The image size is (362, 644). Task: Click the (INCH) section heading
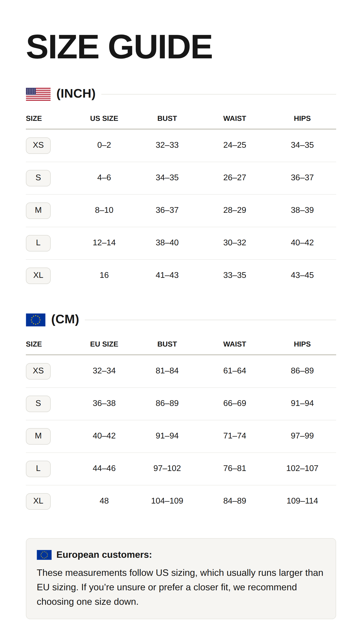pos(76,94)
